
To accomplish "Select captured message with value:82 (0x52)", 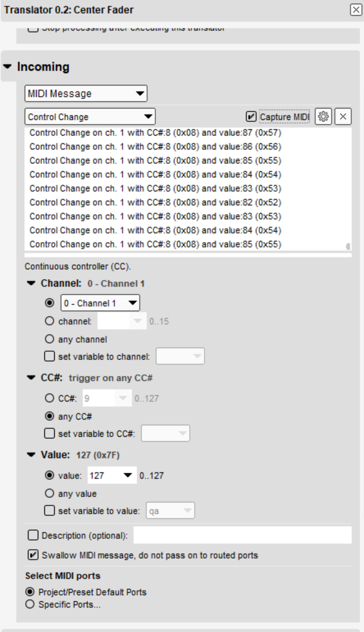I will click(155, 202).
